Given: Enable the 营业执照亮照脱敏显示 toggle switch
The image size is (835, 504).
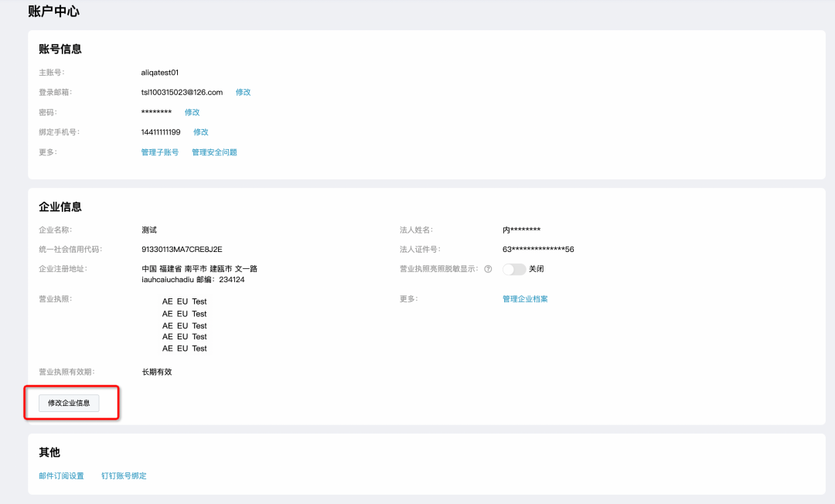Looking at the screenshot, I should click(515, 269).
